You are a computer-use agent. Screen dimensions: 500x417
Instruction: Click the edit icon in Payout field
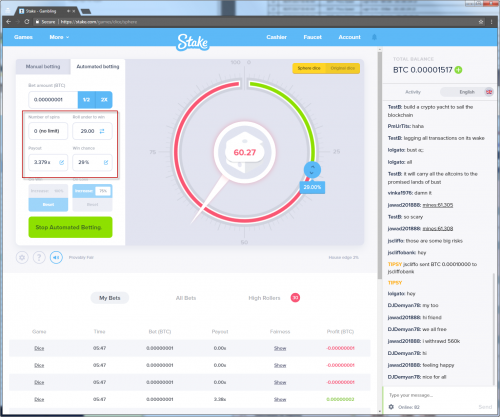[x=62, y=162]
